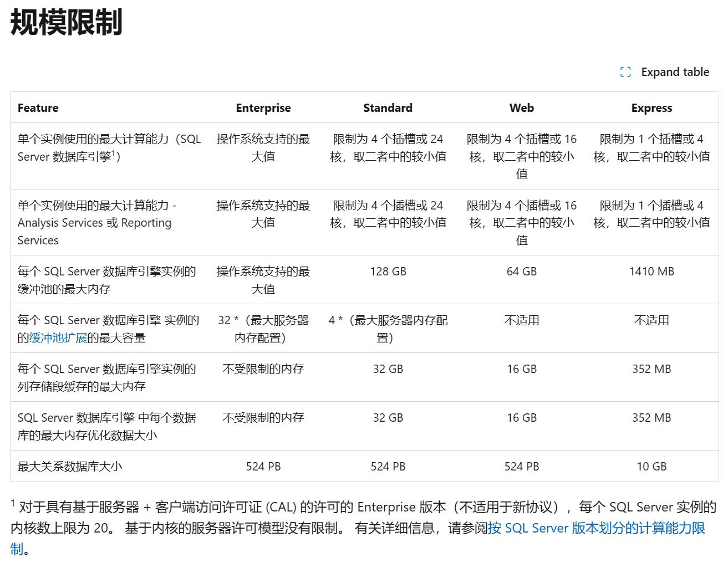Click the Express cell in the Analysis Services row
728x563 pixels.
[x=651, y=214]
